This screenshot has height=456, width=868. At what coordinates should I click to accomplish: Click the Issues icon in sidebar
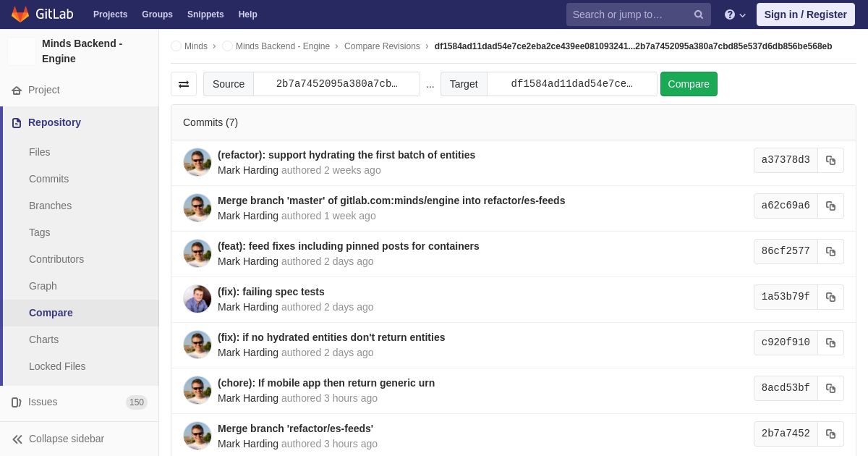17,402
